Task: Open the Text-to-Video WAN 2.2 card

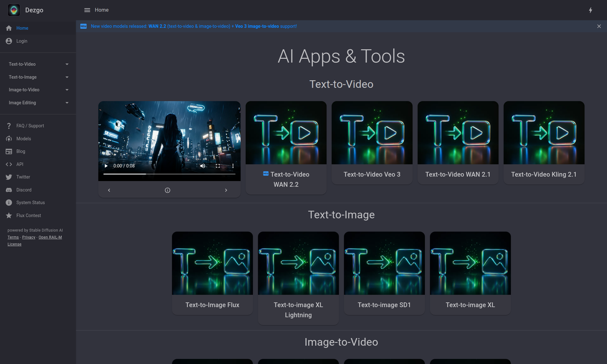Action: point(286,148)
